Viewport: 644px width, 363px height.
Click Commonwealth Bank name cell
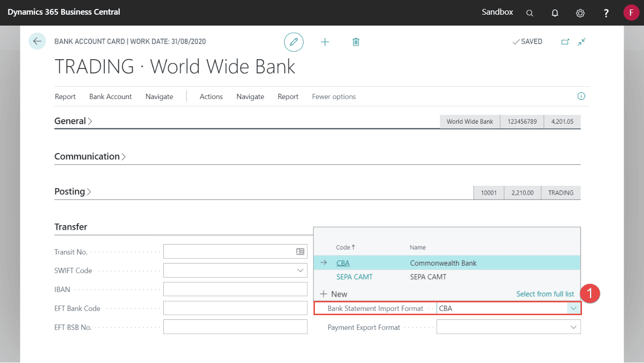point(443,263)
